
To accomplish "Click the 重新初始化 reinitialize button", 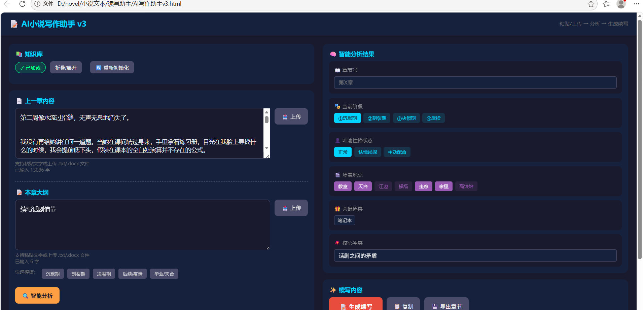I will [112, 68].
